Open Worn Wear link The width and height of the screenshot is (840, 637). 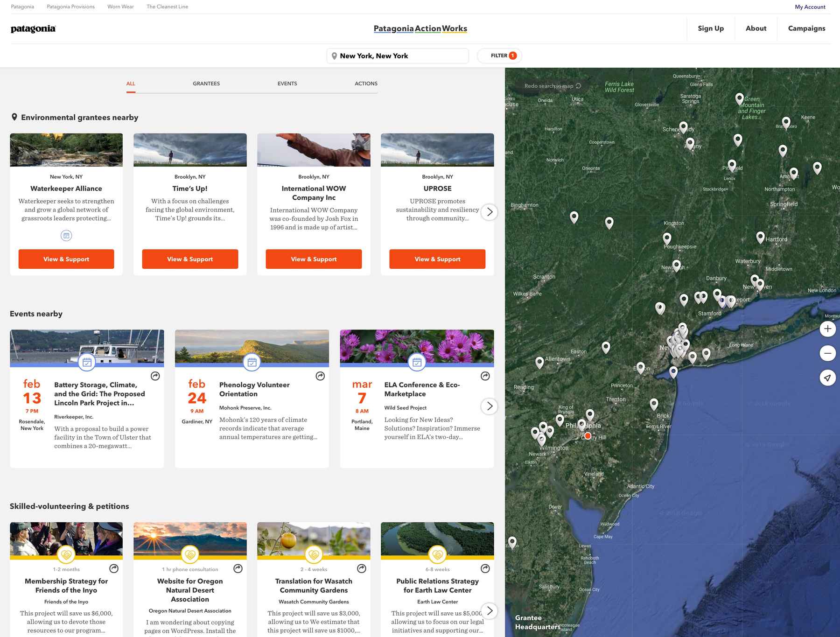pyautogui.click(x=120, y=7)
